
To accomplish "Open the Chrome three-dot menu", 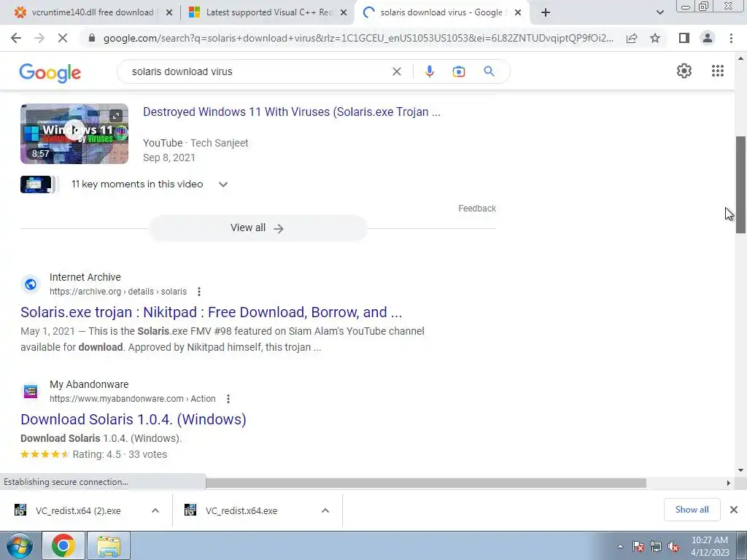I will pos(731,38).
